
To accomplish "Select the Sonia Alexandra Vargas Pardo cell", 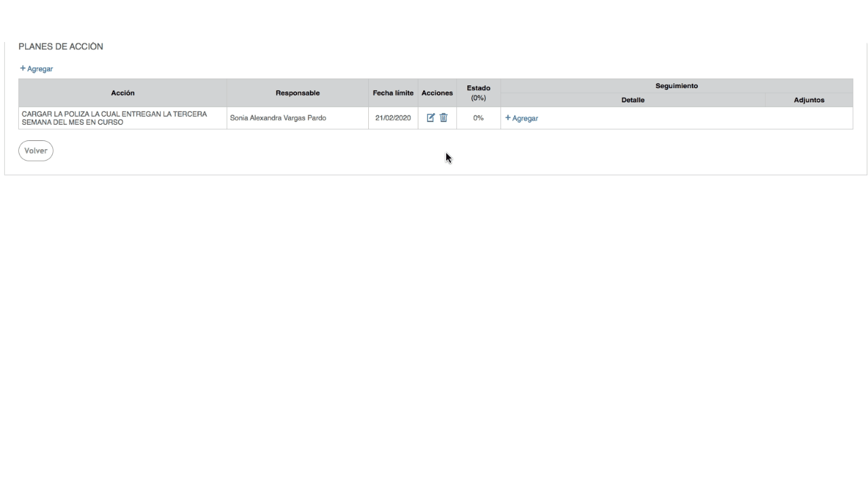I will tap(278, 118).
